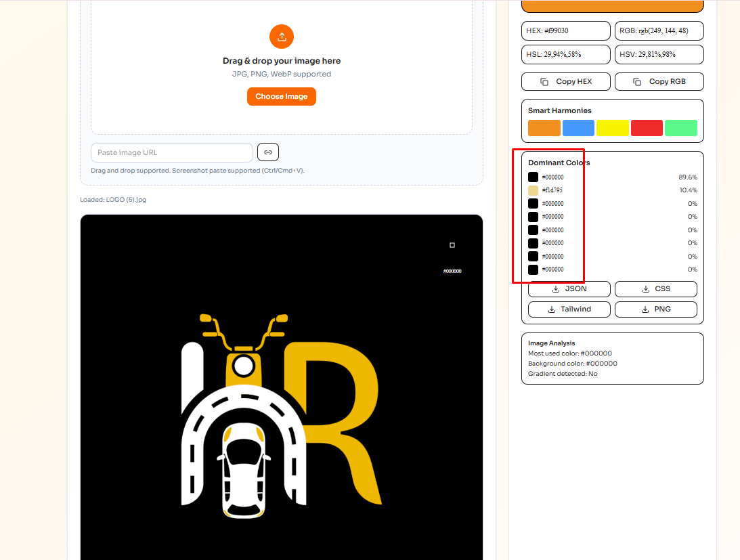Export the palette as Tailwind
740x560 pixels.
coord(569,309)
